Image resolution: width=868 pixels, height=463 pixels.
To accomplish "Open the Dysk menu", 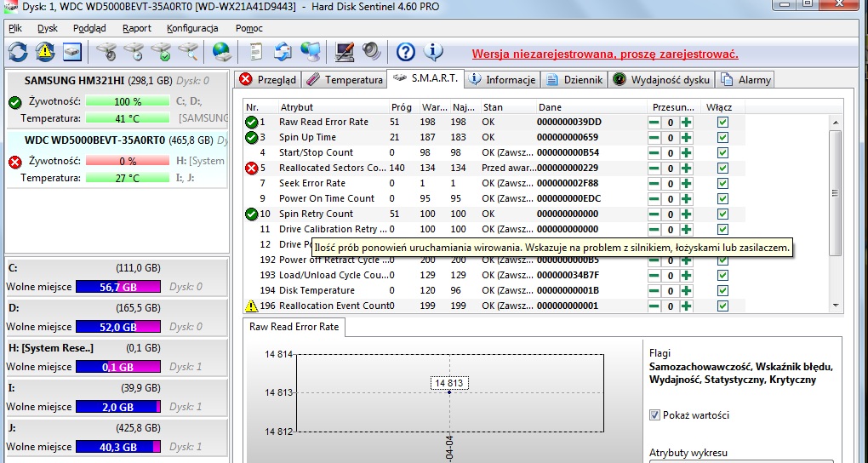I will pyautogui.click(x=48, y=28).
